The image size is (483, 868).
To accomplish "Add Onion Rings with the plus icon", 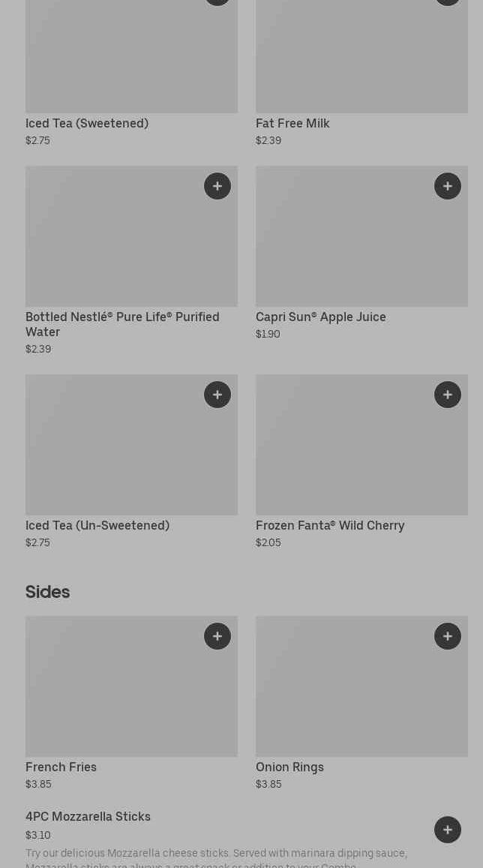I will pyautogui.click(x=448, y=636).
